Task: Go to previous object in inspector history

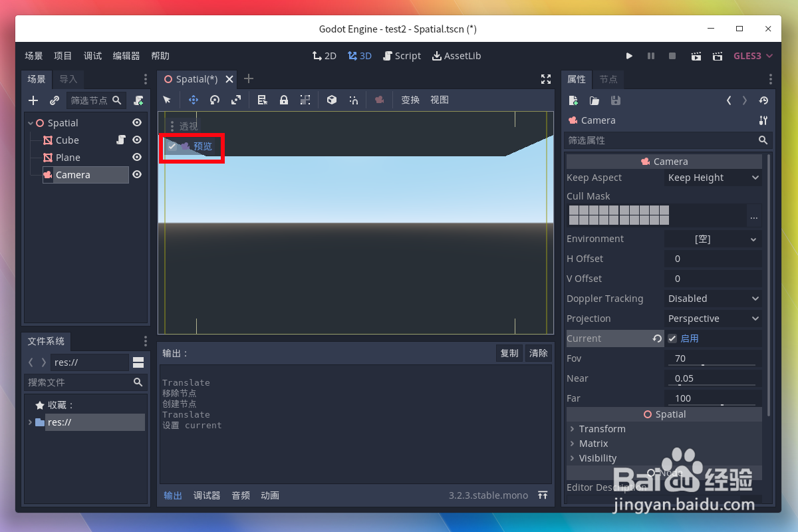Action: [729, 100]
